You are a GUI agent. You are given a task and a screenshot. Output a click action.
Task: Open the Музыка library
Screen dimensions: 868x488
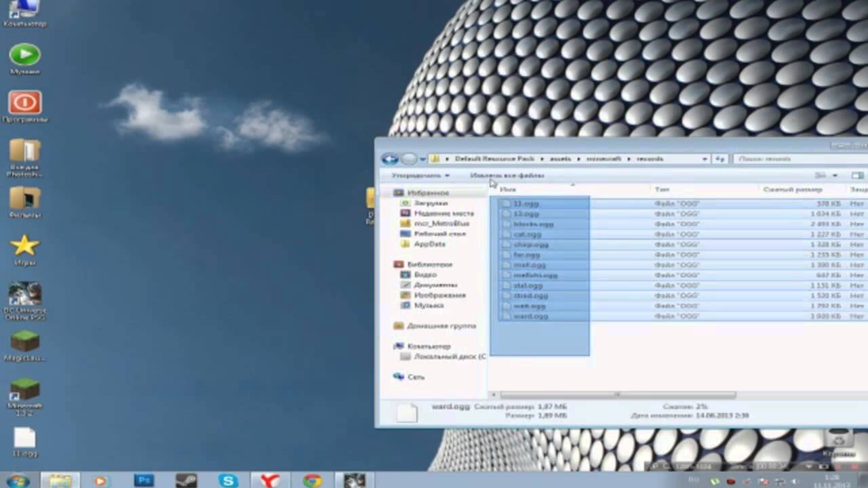click(429, 306)
